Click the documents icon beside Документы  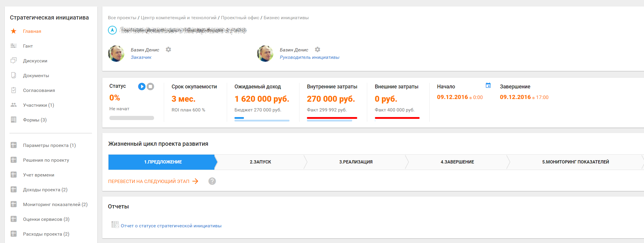pos(14,75)
